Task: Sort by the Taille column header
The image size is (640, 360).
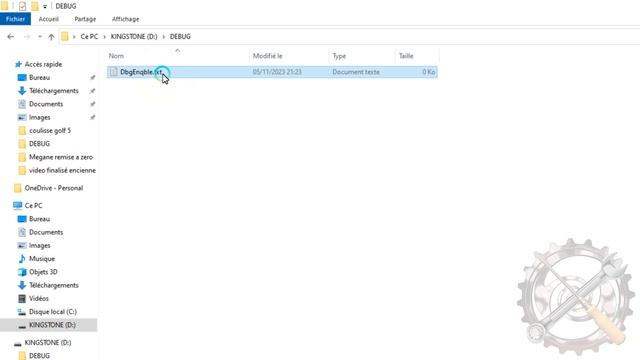Action: coord(406,56)
